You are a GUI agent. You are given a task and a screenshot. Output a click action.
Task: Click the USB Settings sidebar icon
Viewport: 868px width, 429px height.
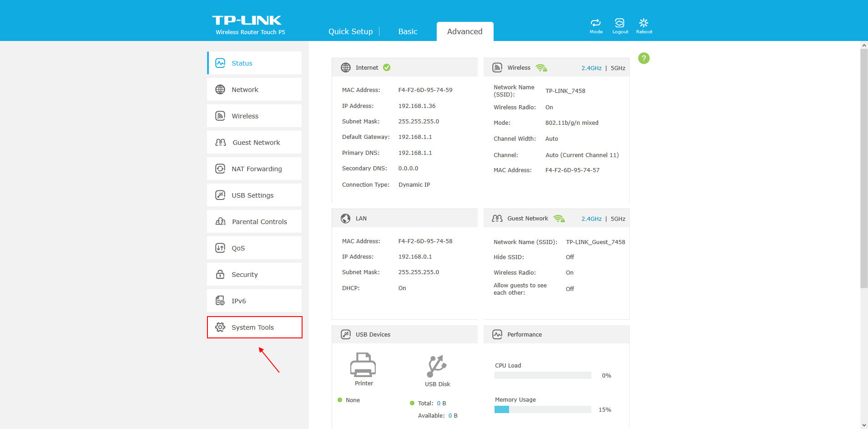220,195
